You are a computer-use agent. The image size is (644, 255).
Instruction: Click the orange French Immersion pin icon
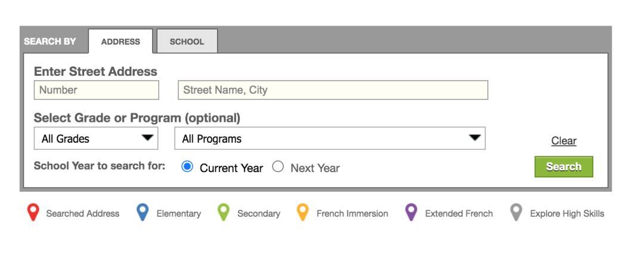(303, 212)
